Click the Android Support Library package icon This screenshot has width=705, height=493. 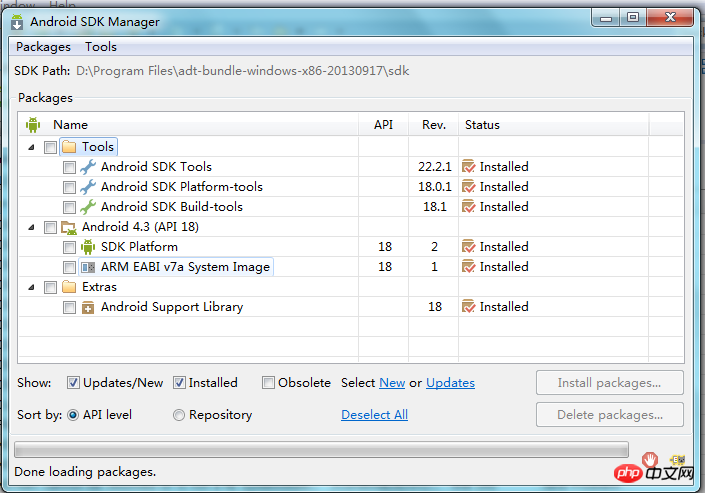point(88,307)
